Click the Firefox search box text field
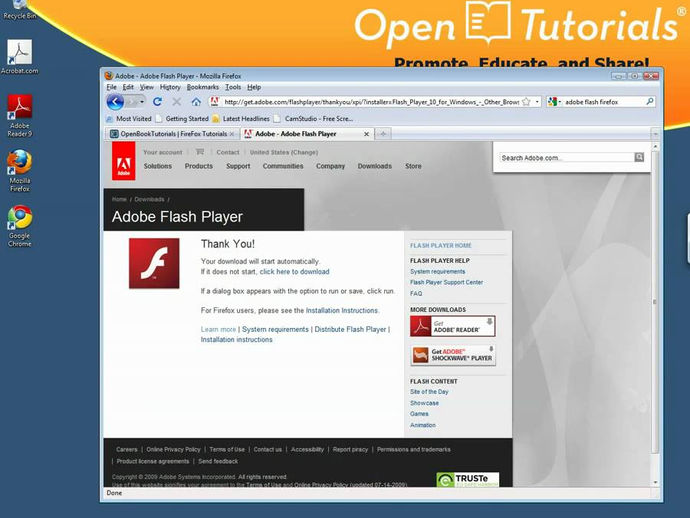Image resolution: width=690 pixels, height=518 pixels. click(604, 102)
